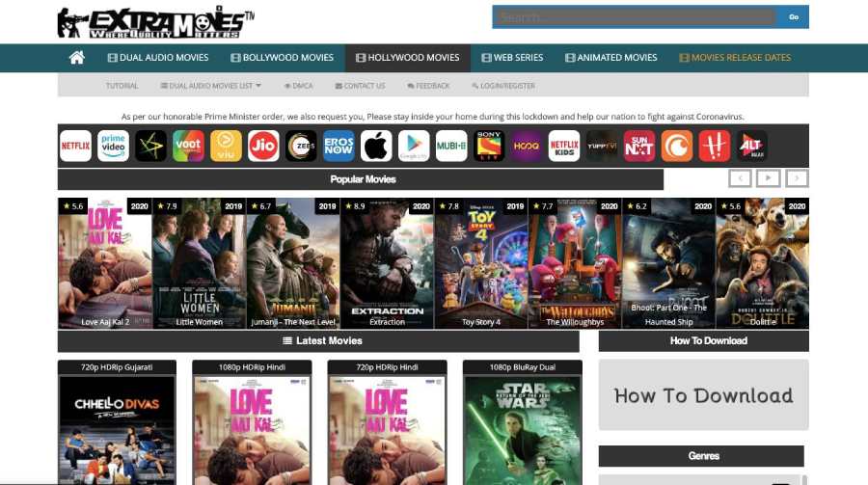Open 1080p BluRay Star Wars movie
868x485 pixels.
[522, 423]
